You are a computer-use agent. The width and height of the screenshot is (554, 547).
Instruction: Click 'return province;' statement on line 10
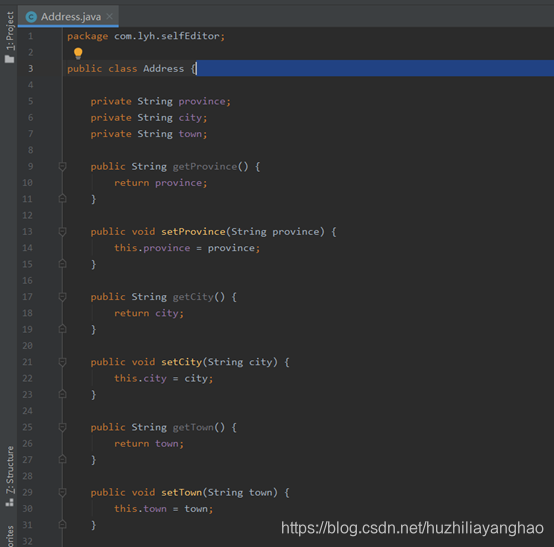pos(160,183)
